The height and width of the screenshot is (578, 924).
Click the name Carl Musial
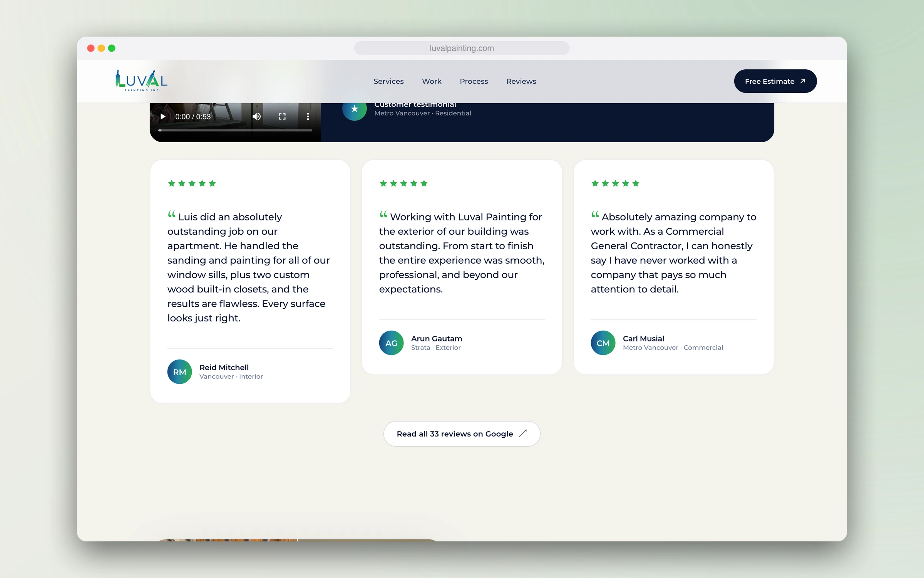643,339
